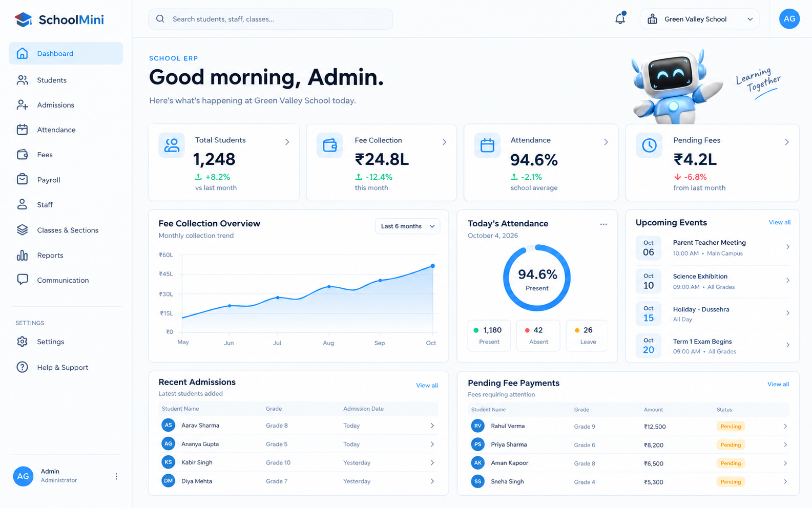The image size is (812, 508).
Task: Click the search magnifier icon
Action: coord(160,19)
